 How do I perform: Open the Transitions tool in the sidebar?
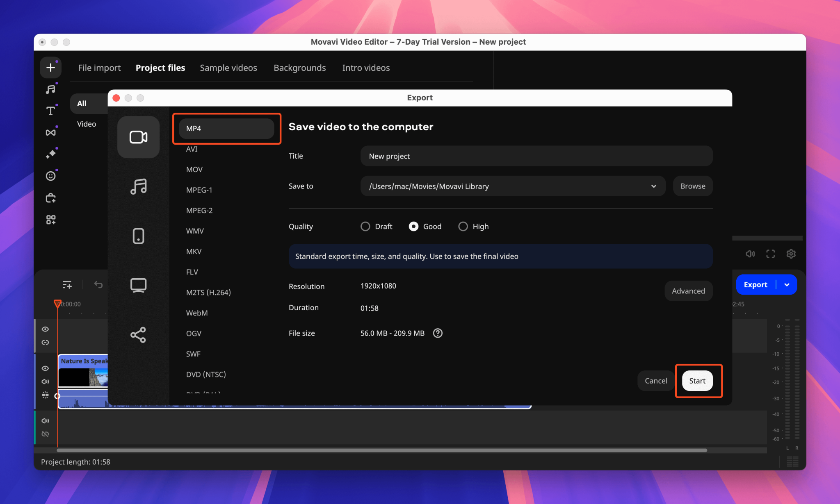coord(50,132)
